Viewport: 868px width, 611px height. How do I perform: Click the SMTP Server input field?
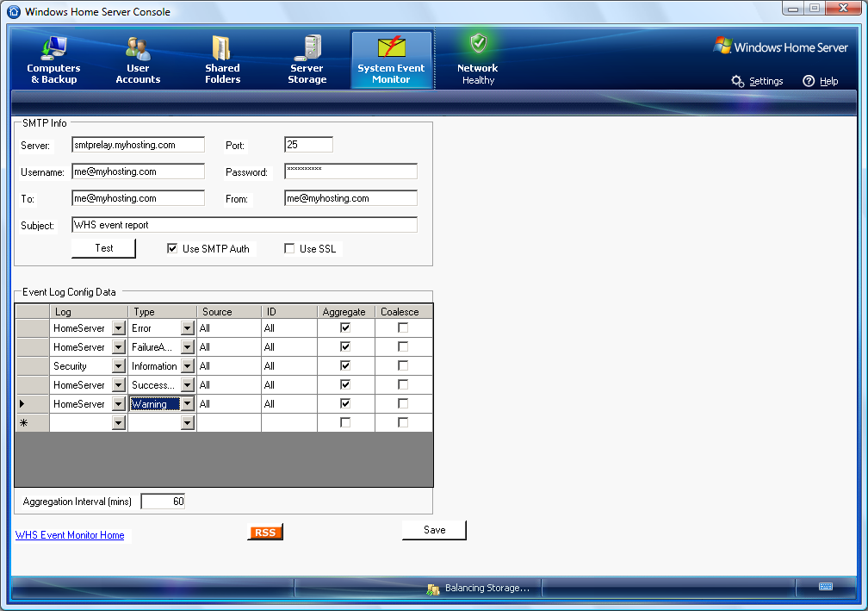pyautogui.click(x=138, y=145)
